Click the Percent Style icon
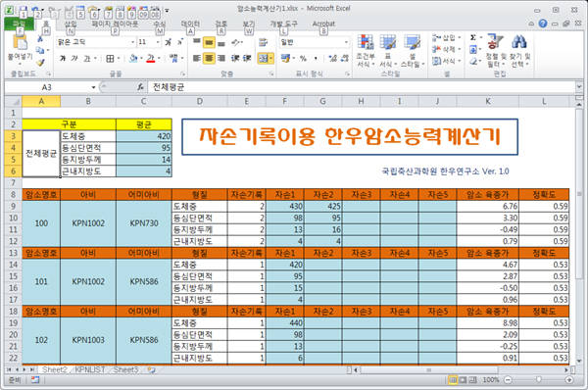The width and height of the screenshot is (588, 390). click(303, 59)
